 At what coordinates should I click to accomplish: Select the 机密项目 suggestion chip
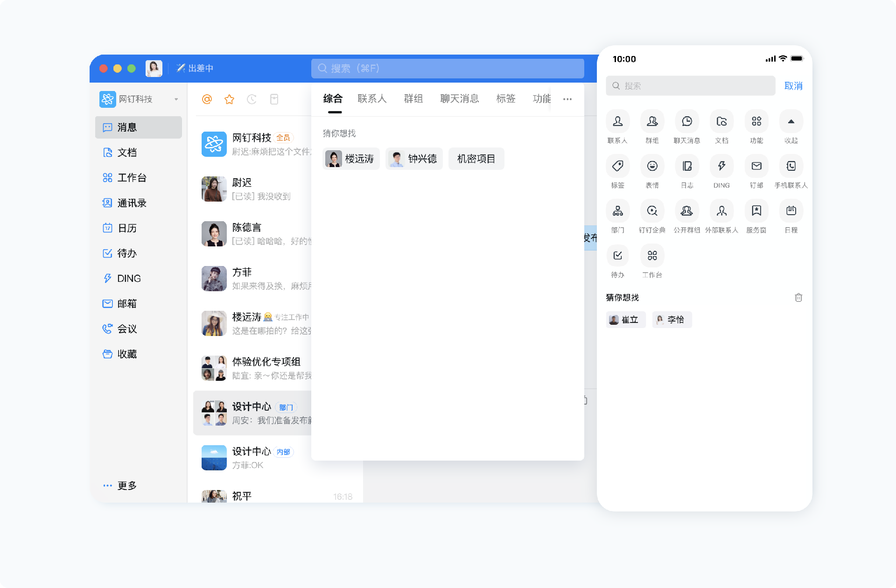pyautogui.click(x=476, y=159)
